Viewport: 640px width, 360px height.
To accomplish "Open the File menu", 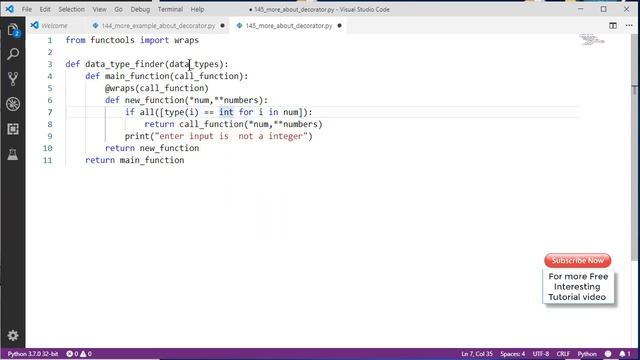I will [27, 9].
